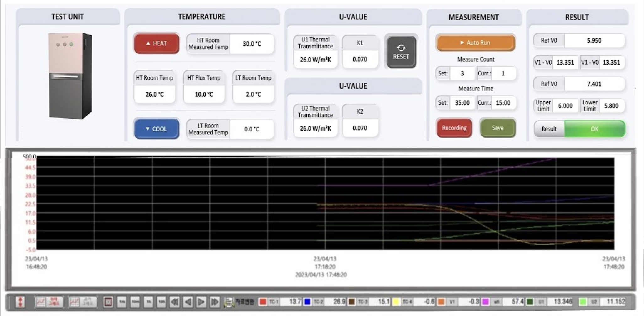The image size is (644, 316).
Task: Click the red vertical arrows icon
Action: 20,302
